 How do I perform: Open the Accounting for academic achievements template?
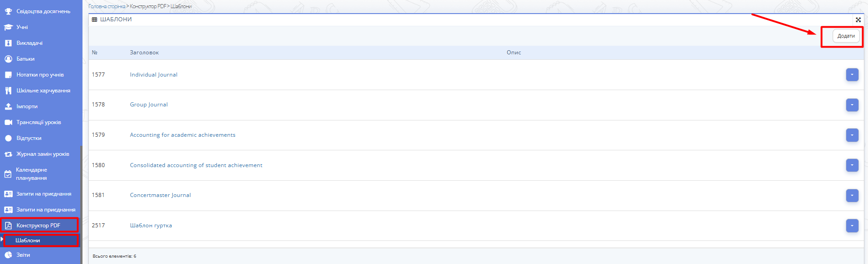183,135
